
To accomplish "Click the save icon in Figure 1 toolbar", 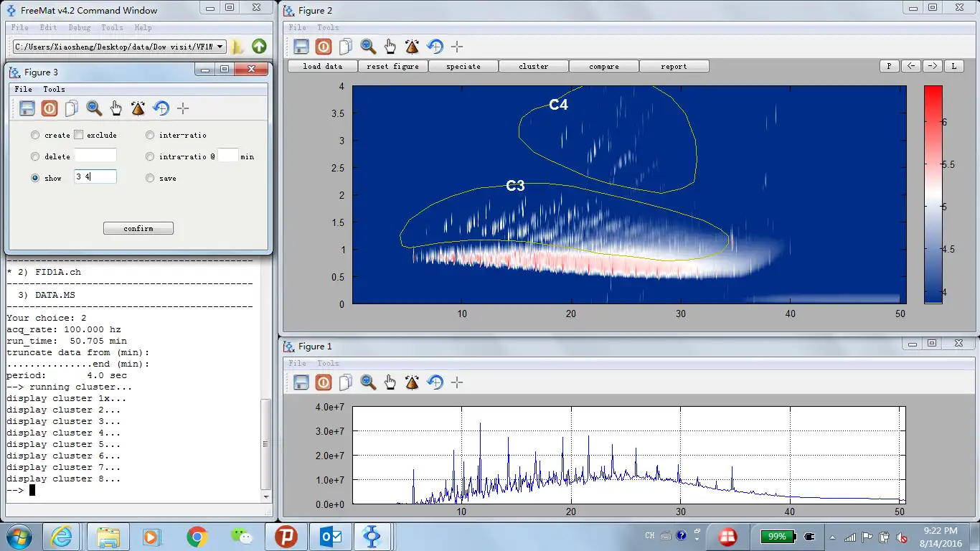I will click(301, 382).
